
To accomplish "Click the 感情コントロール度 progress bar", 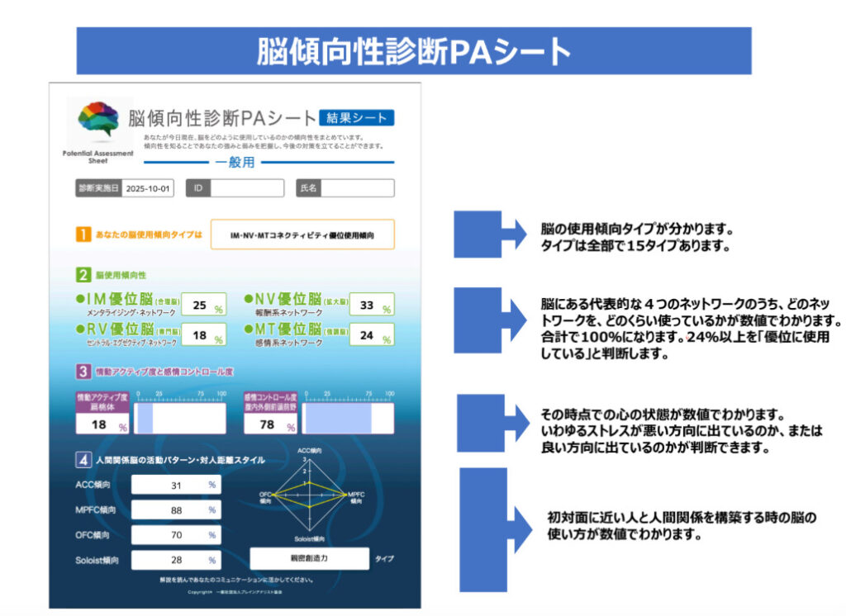I will [347, 419].
